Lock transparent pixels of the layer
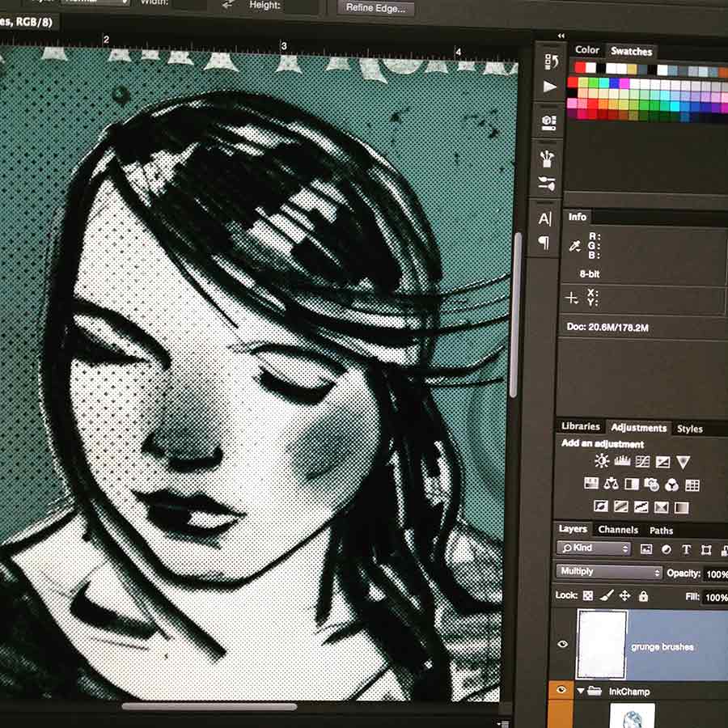This screenshot has height=728, width=728. point(586,595)
